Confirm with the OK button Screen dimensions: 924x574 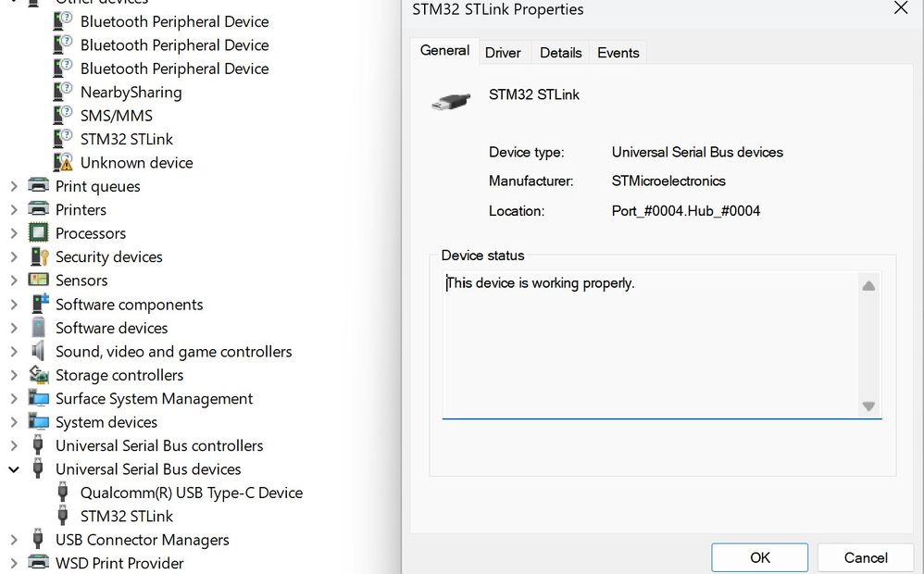759,557
